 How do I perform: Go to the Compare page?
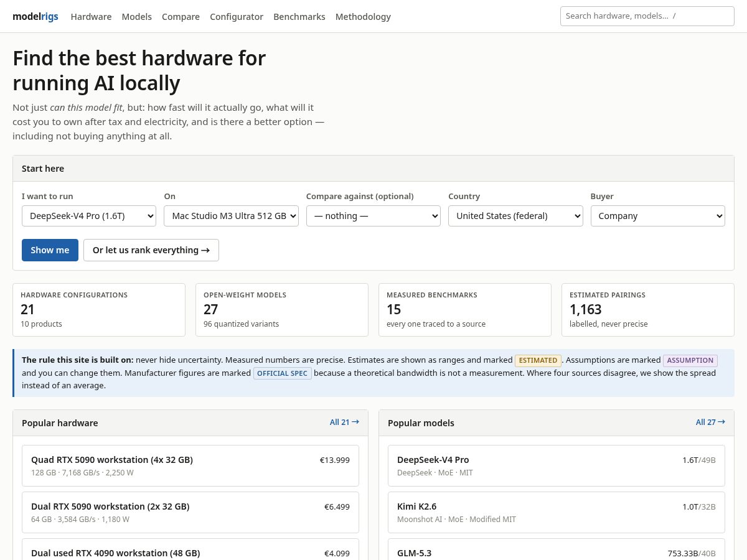pos(181,17)
